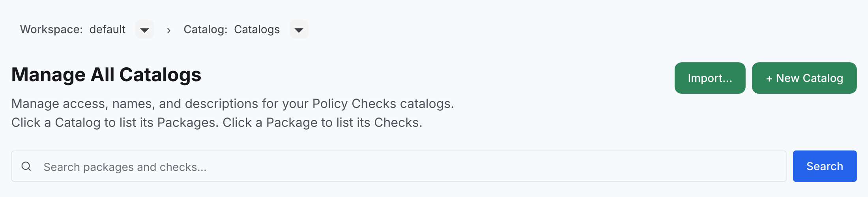Select the 'Catalogs' breadcrumb value
The height and width of the screenshot is (197, 868).
(257, 30)
